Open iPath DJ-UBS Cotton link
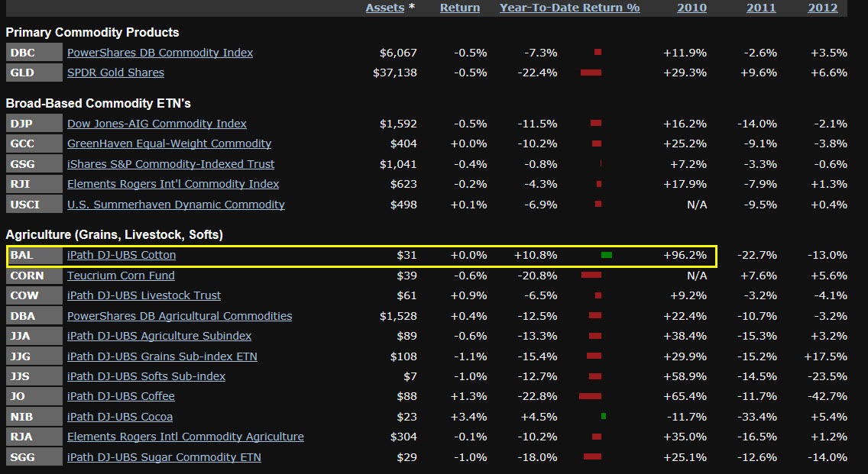The width and height of the screenshot is (868, 474). coord(121,256)
